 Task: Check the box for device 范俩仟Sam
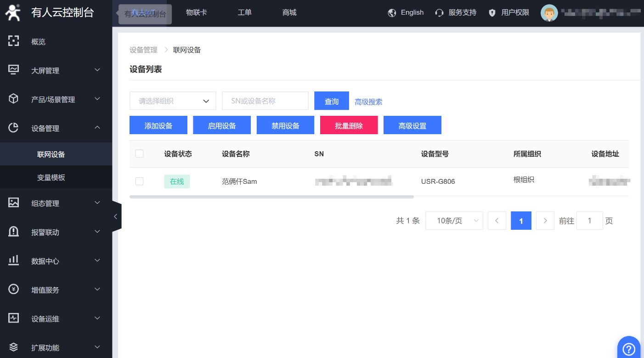click(x=140, y=182)
